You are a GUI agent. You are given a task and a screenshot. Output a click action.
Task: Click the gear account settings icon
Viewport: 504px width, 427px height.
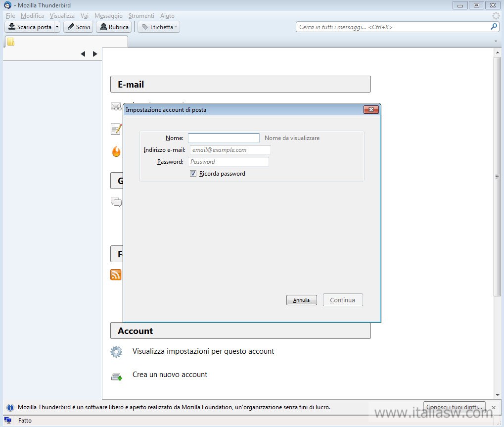pyautogui.click(x=116, y=352)
